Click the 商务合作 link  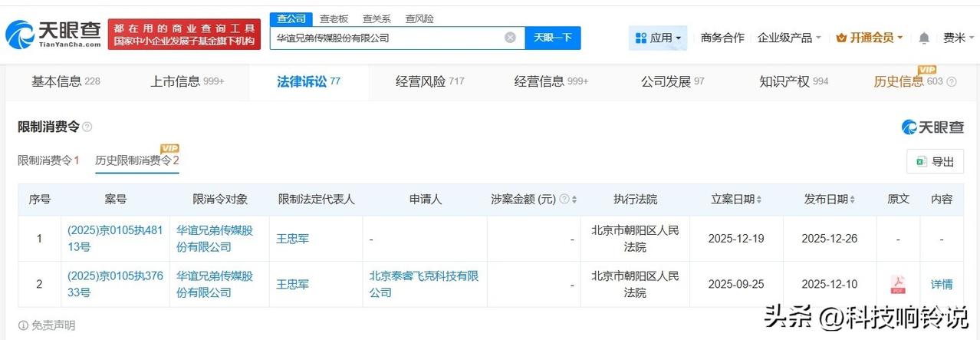tap(722, 38)
